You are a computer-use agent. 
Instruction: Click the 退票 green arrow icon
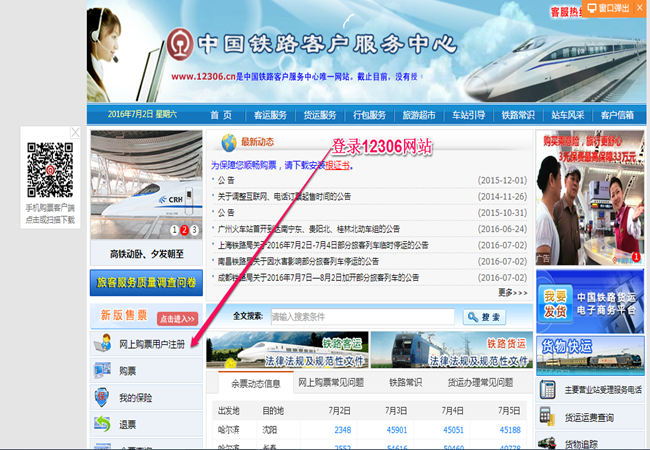tap(102, 423)
